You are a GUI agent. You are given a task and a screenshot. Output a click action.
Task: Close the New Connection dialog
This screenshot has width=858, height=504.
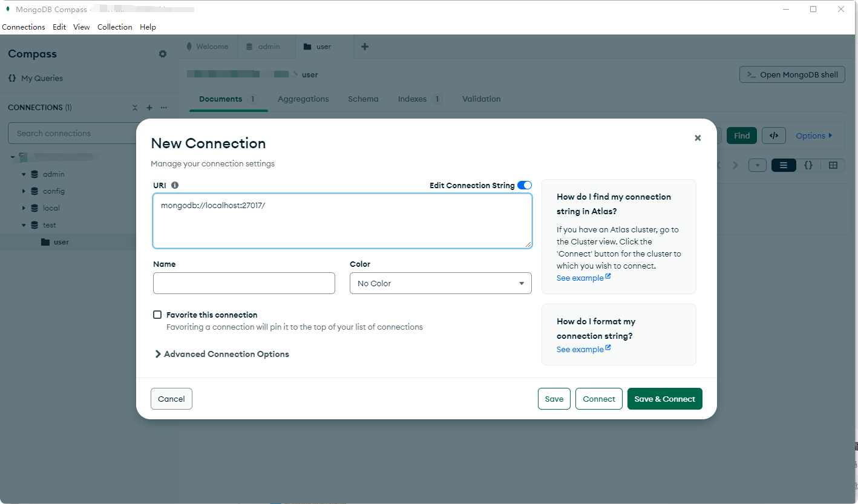pos(698,138)
